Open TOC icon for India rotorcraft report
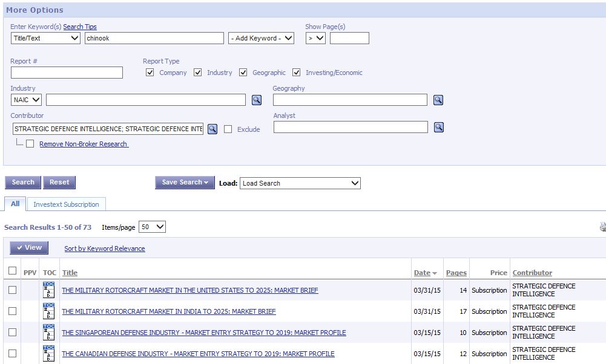This screenshot has height=364, width=606. 48,311
